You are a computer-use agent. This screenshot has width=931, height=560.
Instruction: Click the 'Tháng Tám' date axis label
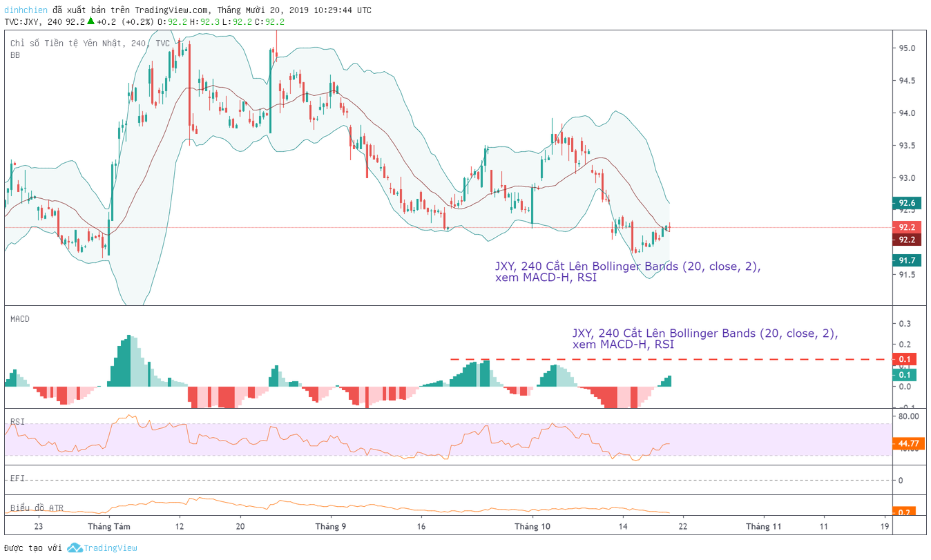coord(110,526)
